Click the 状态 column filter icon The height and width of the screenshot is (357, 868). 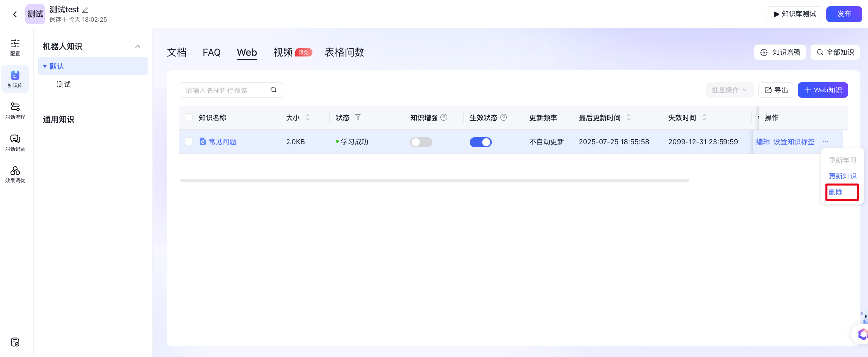(x=358, y=118)
